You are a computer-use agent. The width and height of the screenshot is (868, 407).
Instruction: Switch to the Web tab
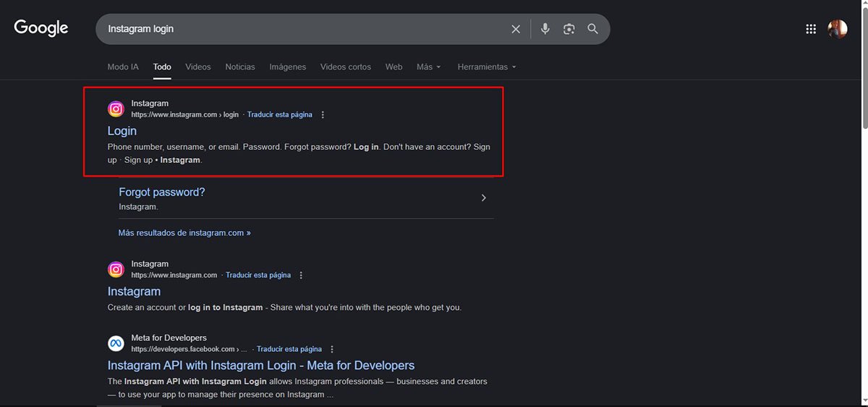coord(393,67)
